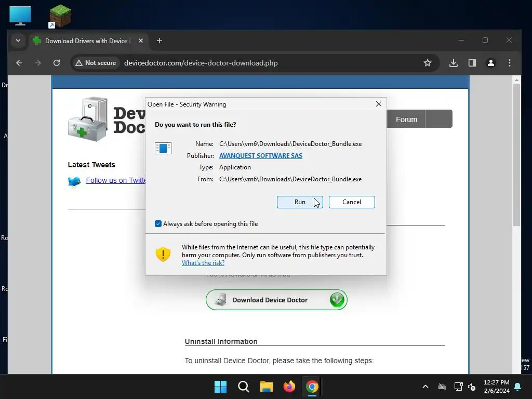Toggle Chrome's side panel icon
This screenshot has width=532, height=399.
pos(472,63)
